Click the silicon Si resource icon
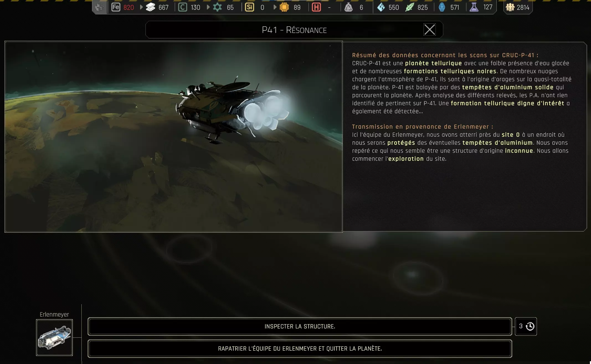The image size is (591, 364). coord(249,7)
